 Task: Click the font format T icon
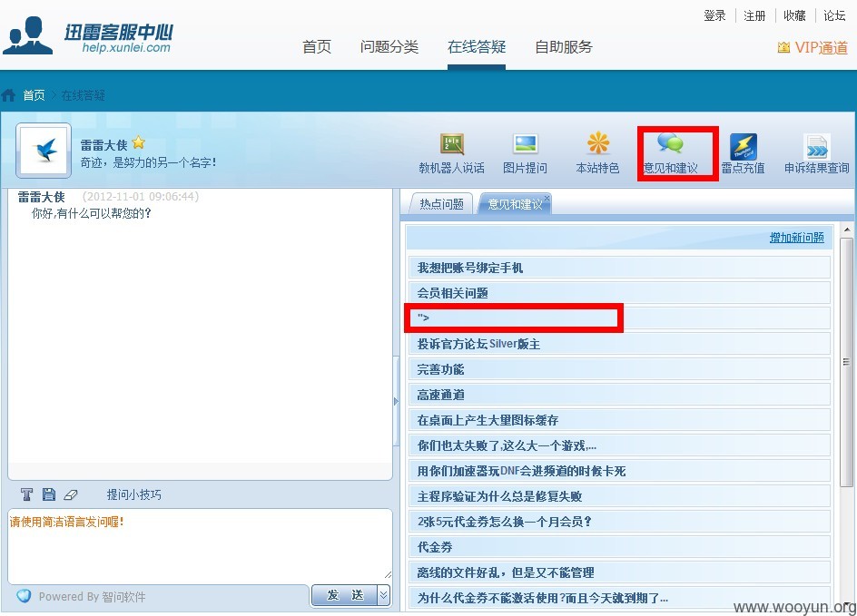point(26,494)
